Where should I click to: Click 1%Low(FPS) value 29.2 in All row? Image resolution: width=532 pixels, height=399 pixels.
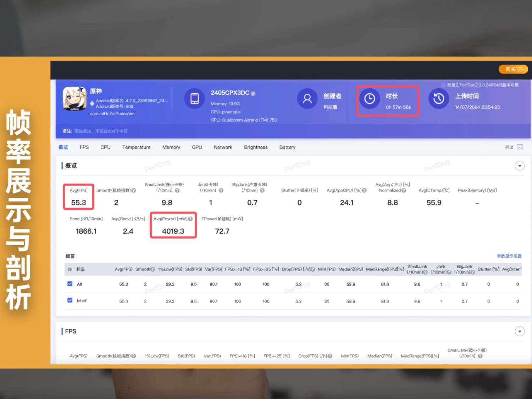pos(170,284)
